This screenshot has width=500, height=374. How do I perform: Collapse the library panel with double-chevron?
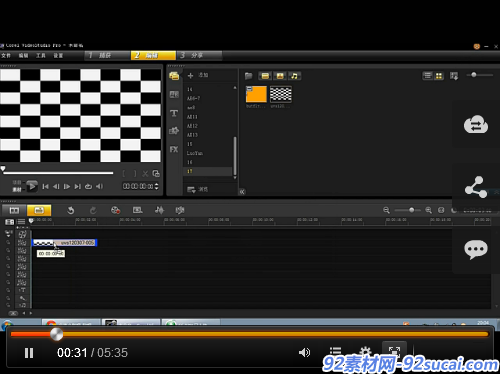coord(242,192)
